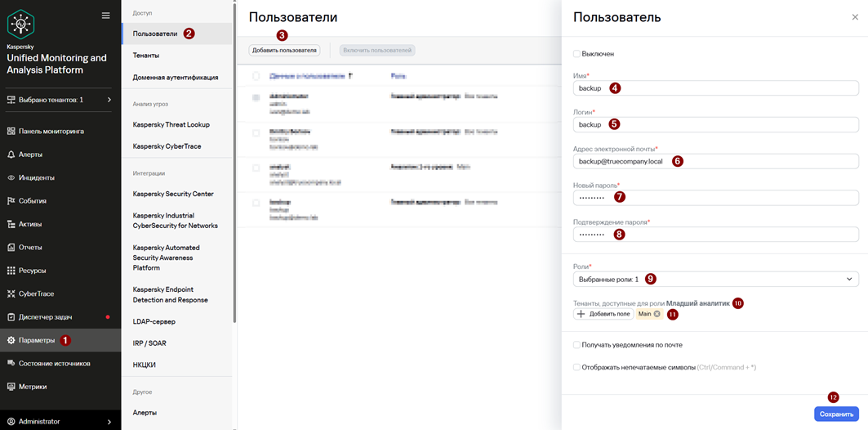Toggle the Выключен checkbox
The height and width of the screenshot is (430, 868).
(x=576, y=54)
